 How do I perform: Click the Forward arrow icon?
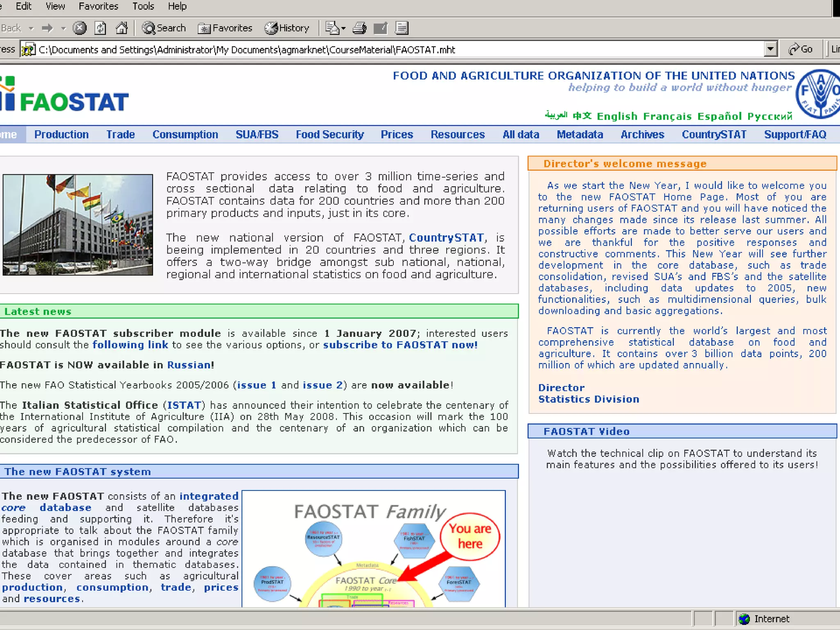[x=48, y=28]
